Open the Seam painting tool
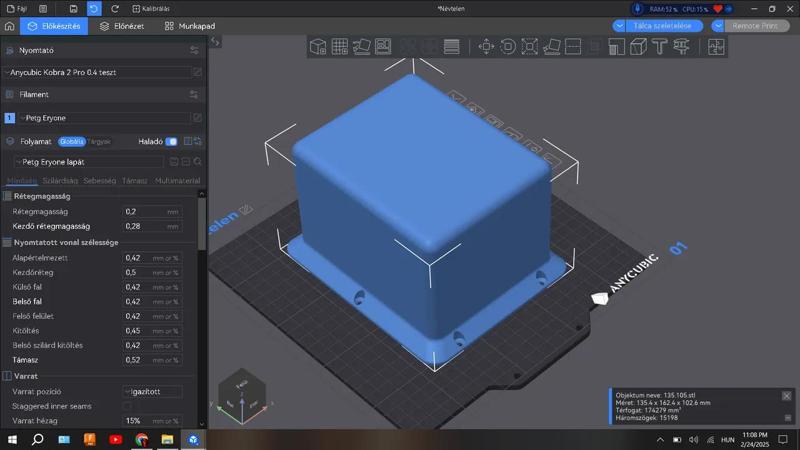The image size is (800, 450). point(638,47)
